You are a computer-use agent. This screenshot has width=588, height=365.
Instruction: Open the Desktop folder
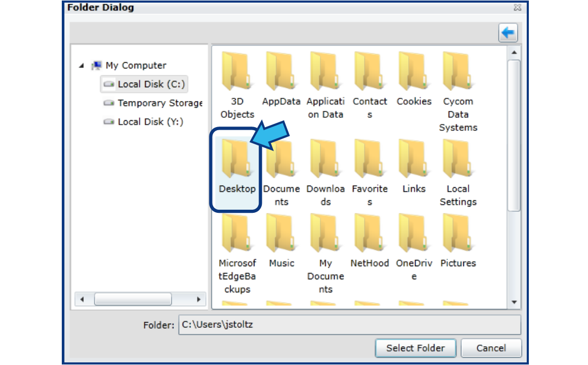[x=235, y=162]
